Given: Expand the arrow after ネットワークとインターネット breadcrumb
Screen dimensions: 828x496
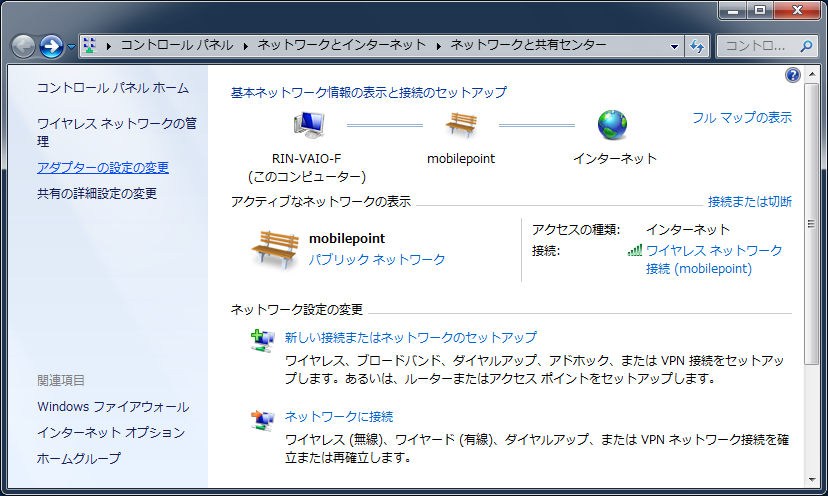Looking at the screenshot, I should click(x=438, y=46).
